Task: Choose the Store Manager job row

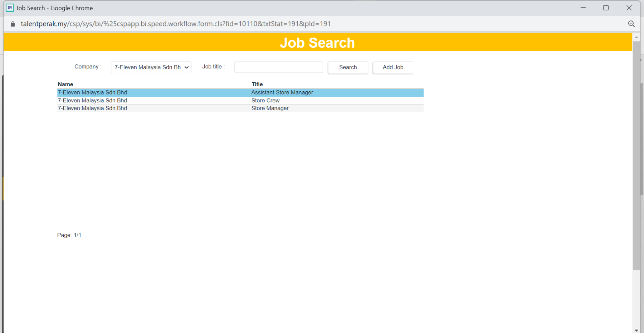Action: (270, 108)
